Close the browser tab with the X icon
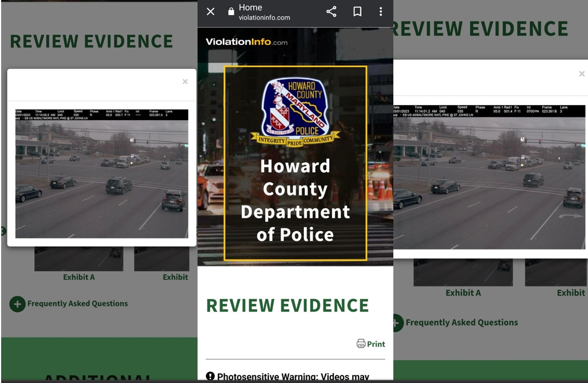 pos(210,12)
